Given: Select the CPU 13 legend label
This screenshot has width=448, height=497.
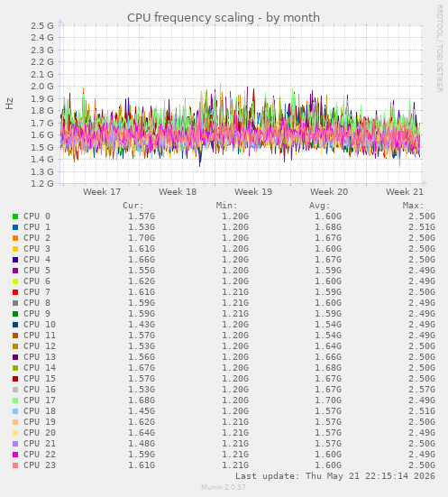Looking at the screenshot, I should click(40, 357).
